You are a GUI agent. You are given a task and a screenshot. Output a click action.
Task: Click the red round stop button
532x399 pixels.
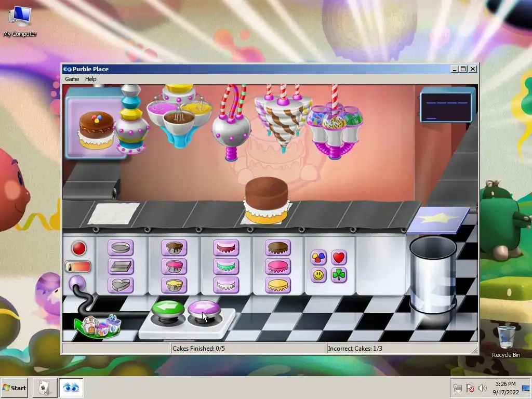pyautogui.click(x=79, y=248)
